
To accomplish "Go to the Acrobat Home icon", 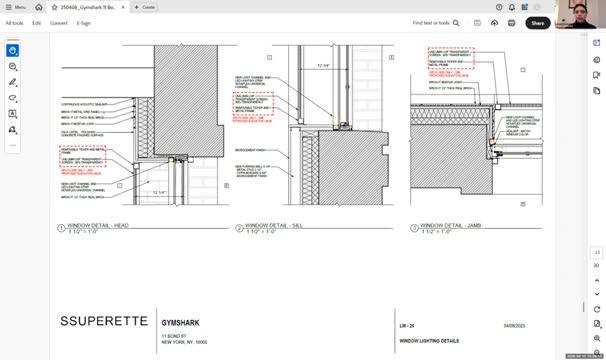I will pos(39,7).
